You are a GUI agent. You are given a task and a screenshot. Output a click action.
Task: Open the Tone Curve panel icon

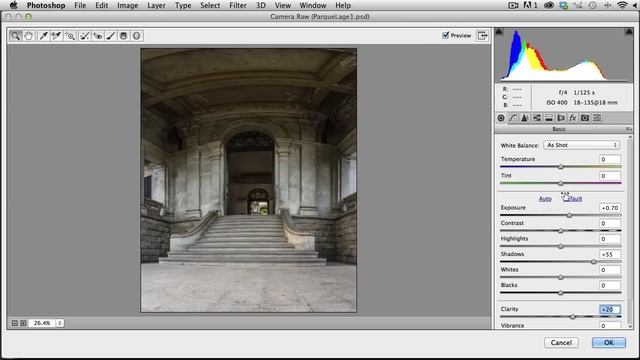click(x=513, y=118)
